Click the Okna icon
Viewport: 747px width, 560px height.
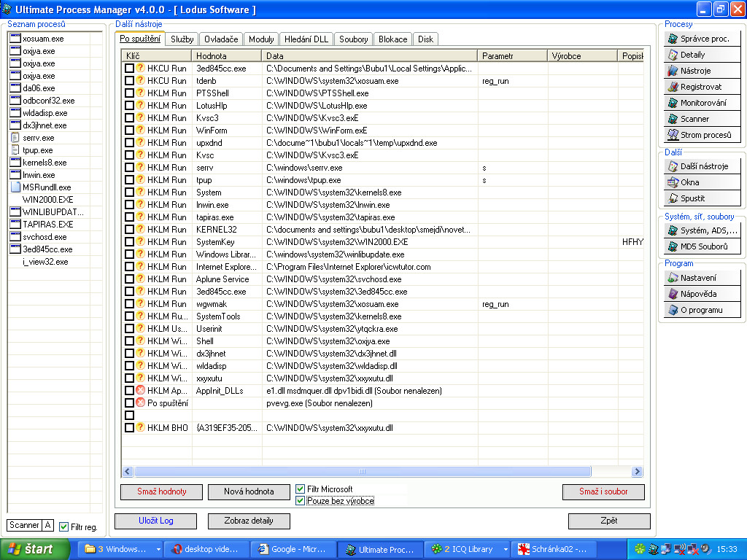[672, 182]
